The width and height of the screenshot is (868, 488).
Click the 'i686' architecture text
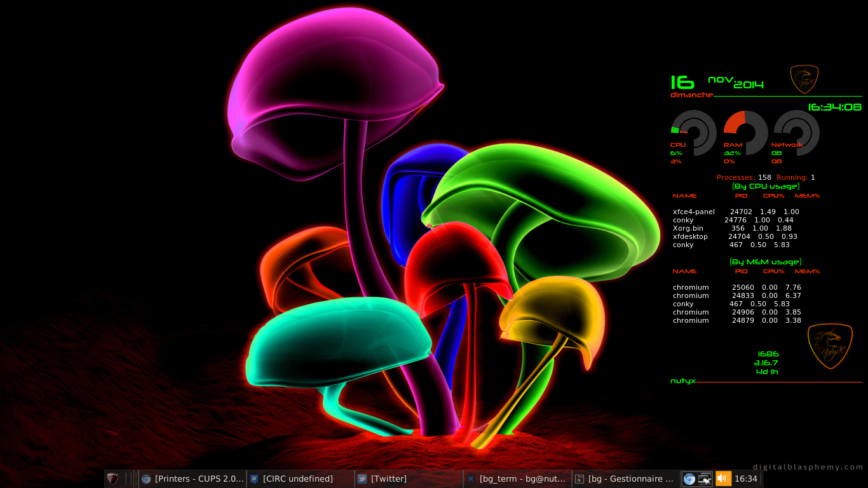[768, 354]
